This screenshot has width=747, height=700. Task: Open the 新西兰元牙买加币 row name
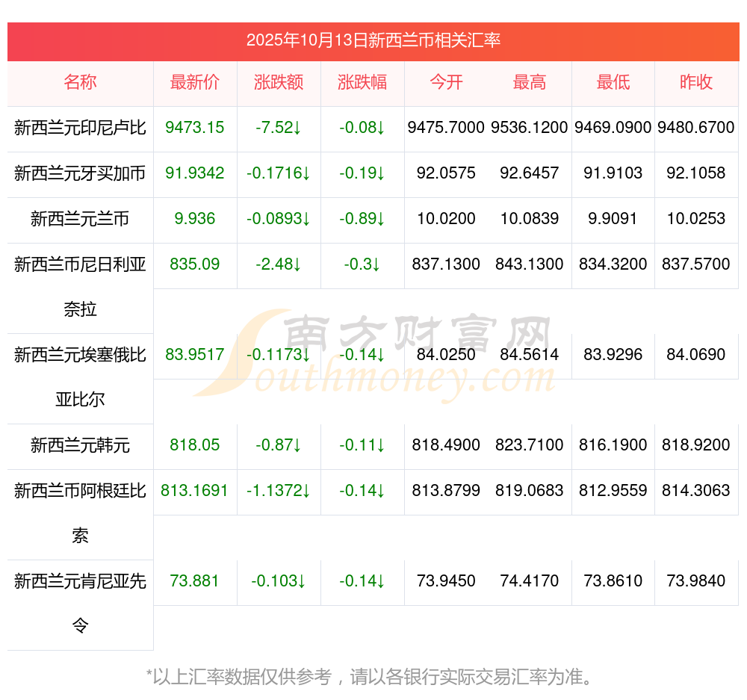click(x=80, y=173)
